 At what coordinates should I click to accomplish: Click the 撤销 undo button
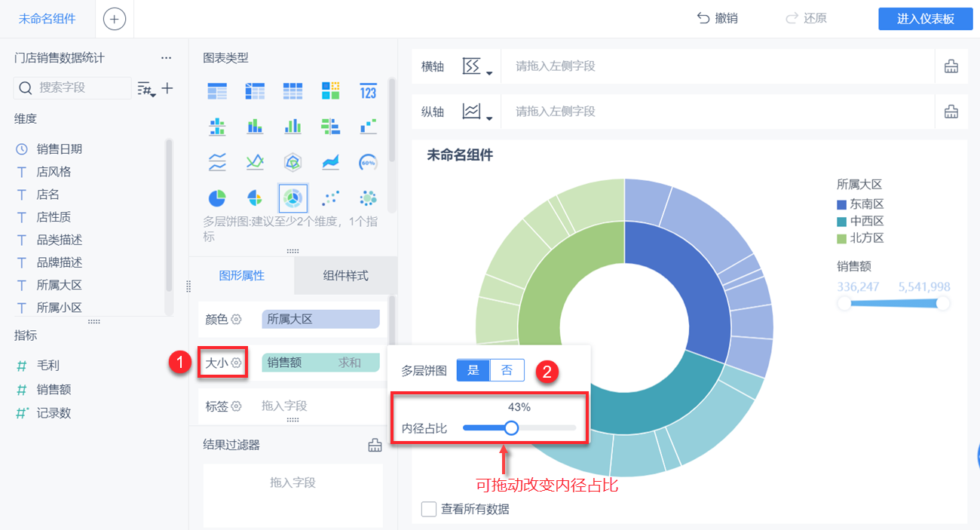pyautogui.click(x=717, y=19)
